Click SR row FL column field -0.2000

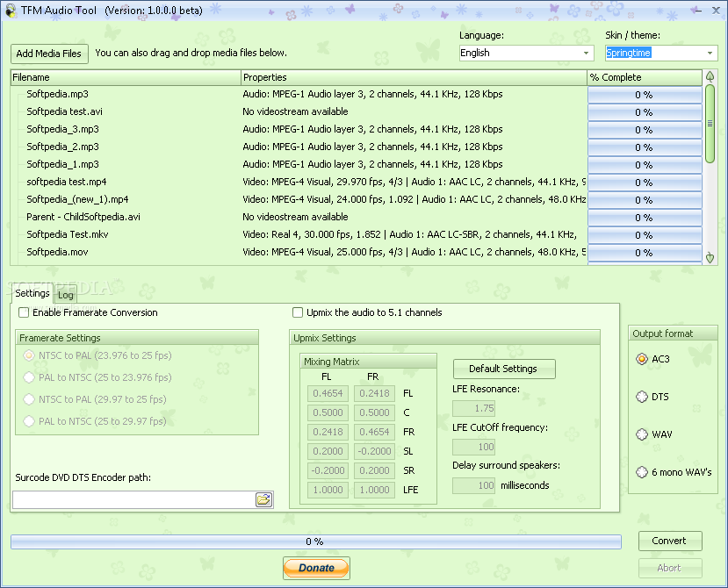pyautogui.click(x=328, y=470)
